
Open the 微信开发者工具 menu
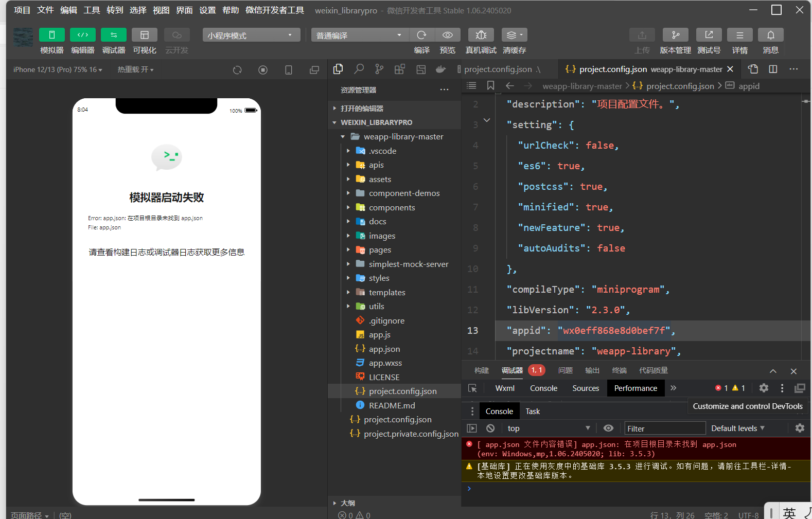(275, 10)
